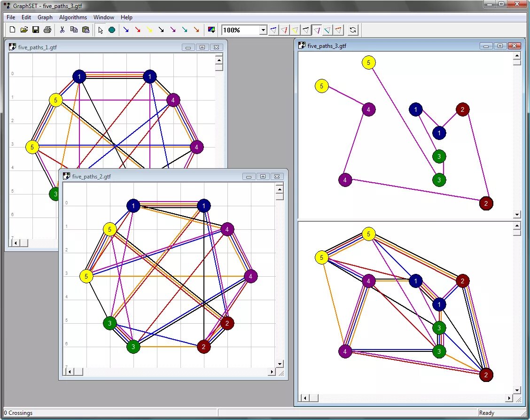
Task: Toggle the orange path visibility filter
Action: (x=338, y=30)
